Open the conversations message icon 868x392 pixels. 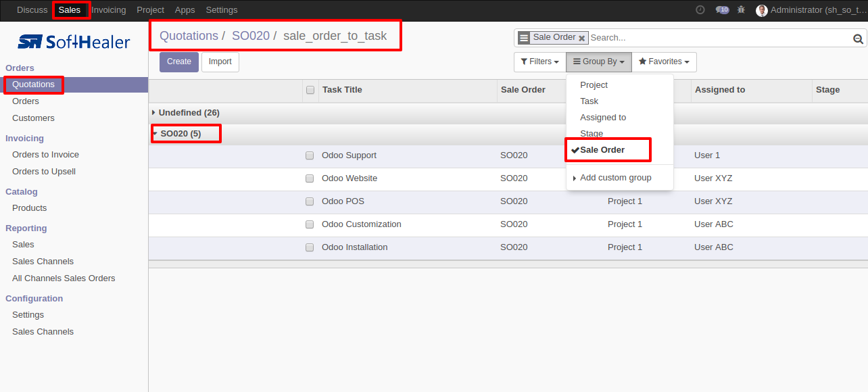[x=722, y=10]
